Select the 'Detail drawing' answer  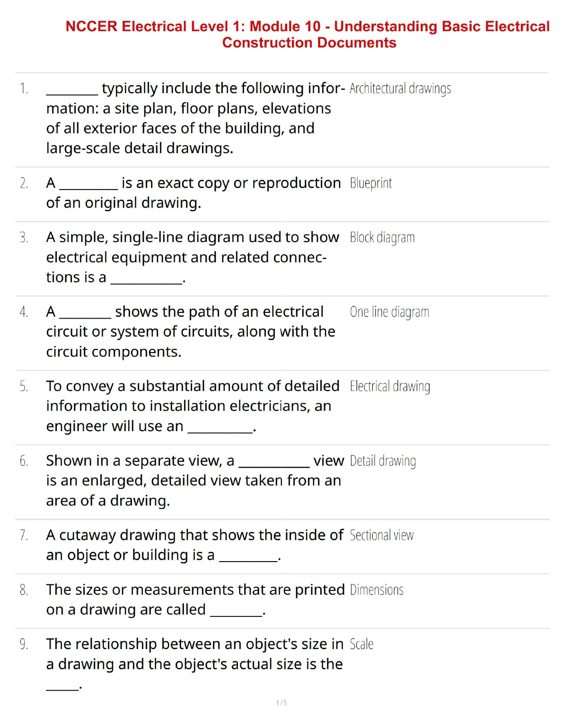382,461
